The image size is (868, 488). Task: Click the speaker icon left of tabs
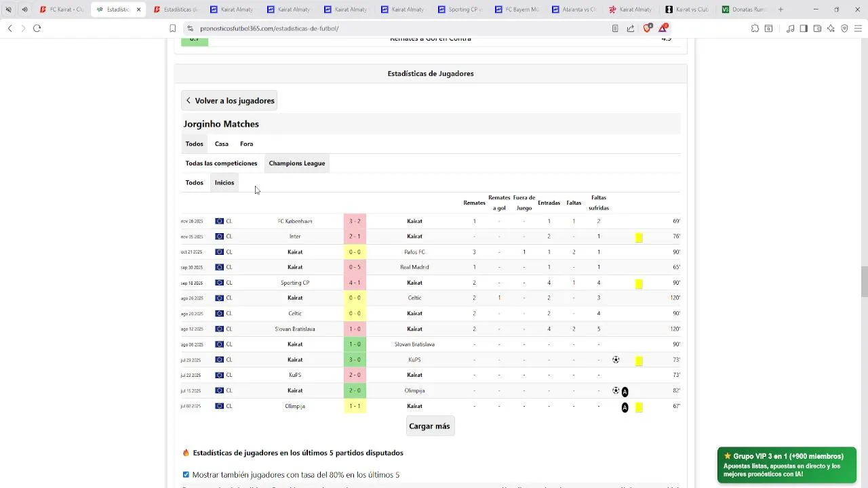pos(25,9)
